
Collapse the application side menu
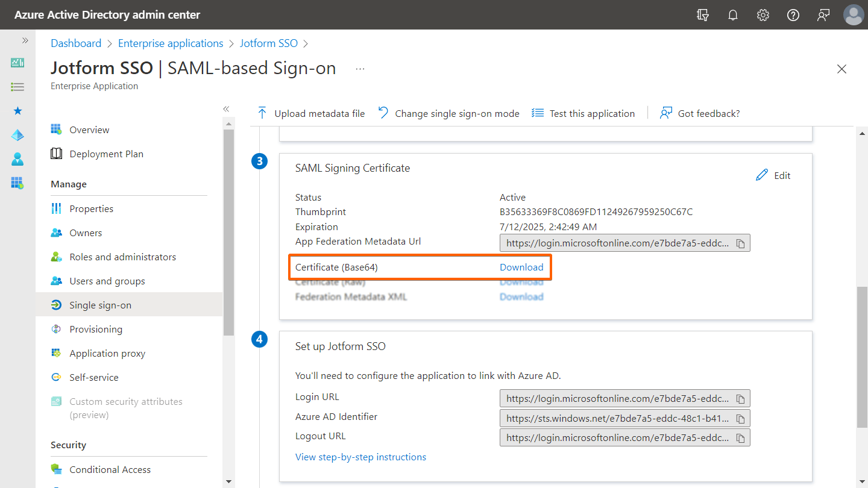[x=226, y=109]
